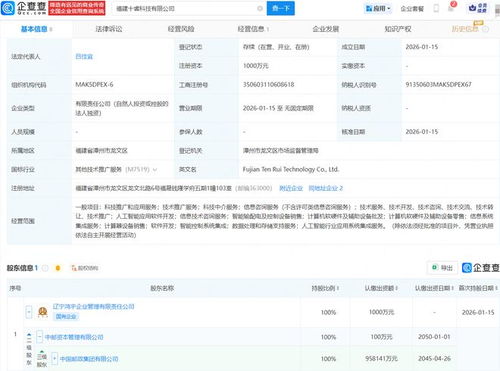Open the 企业套餐 link
Image resolution: width=500 pixels, height=371 pixels.
[x=412, y=9]
